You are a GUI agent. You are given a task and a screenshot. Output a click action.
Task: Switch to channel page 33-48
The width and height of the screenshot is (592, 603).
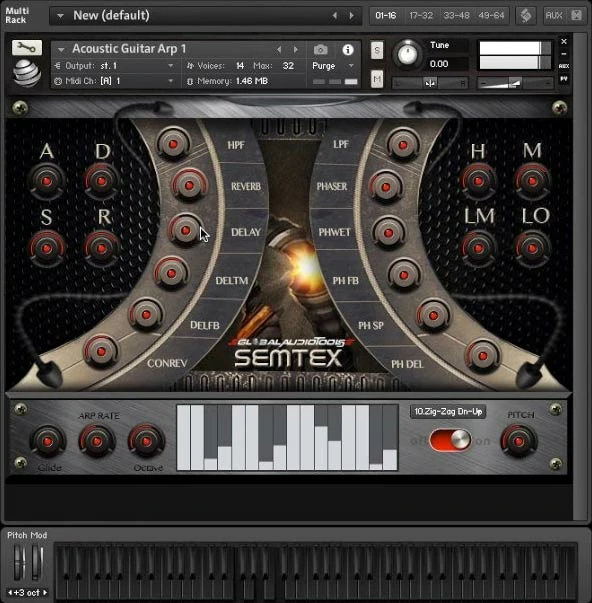(456, 16)
